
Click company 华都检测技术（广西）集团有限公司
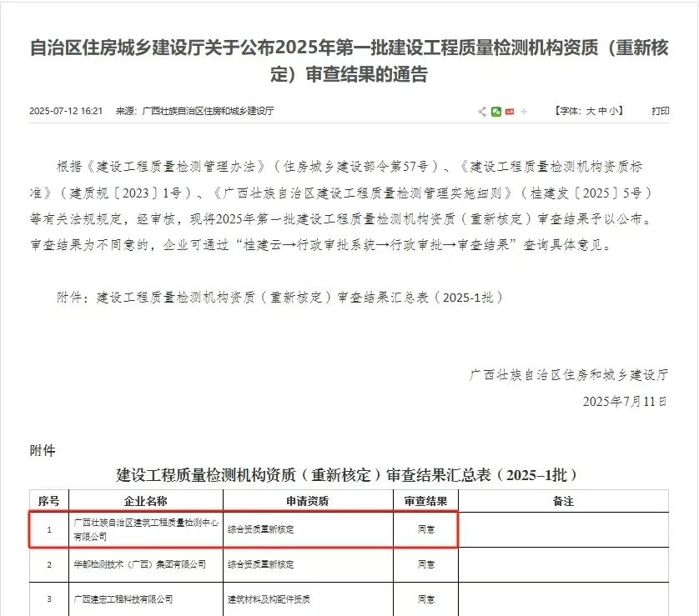139,564
